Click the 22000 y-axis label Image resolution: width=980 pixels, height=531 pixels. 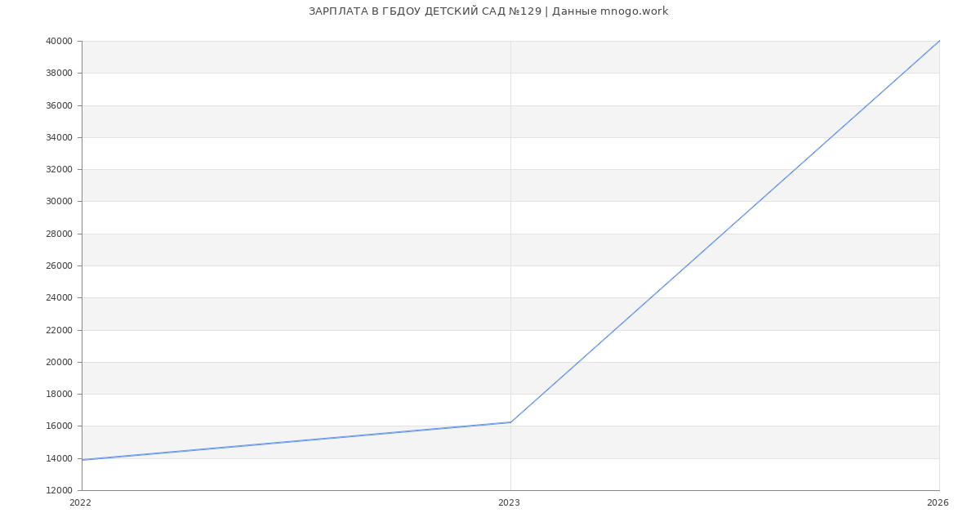60,330
